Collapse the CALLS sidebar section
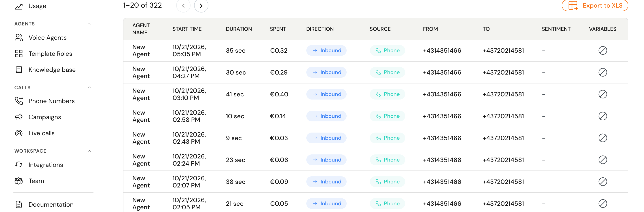Screen dimensions: 644x212 pyautogui.click(x=89, y=87)
